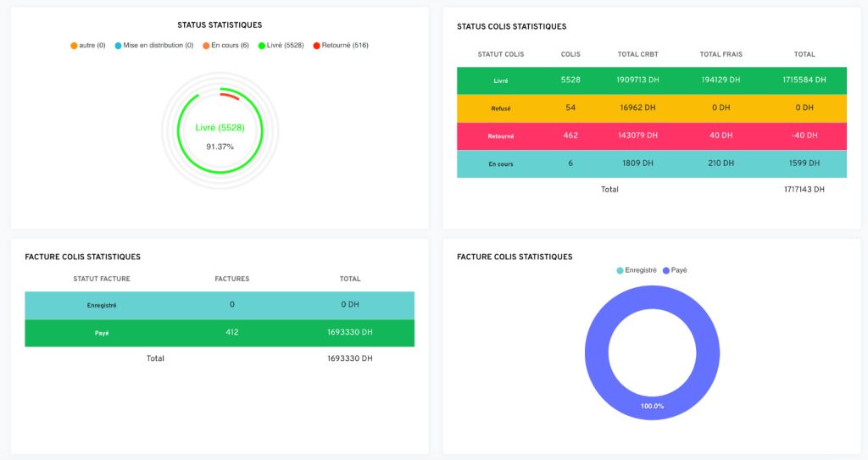Screen dimensions: 868x460
Task: Click the '-40 DH' total cell
Action: [804, 135]
